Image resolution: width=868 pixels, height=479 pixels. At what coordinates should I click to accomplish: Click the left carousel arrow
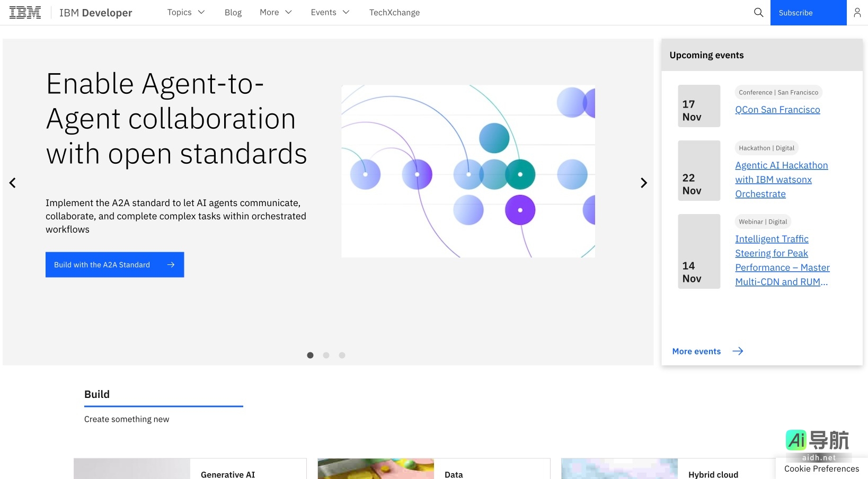[12, 183]
